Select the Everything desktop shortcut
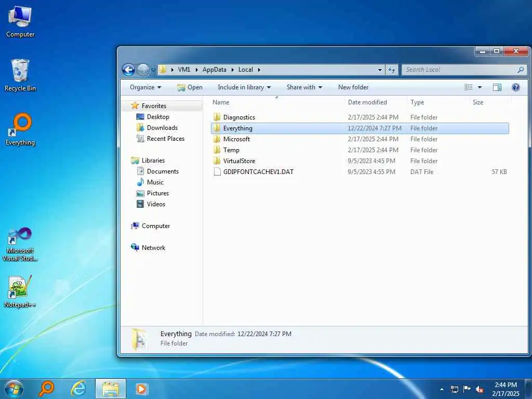Viewport: 532px width, 399px height. (20, 129)
